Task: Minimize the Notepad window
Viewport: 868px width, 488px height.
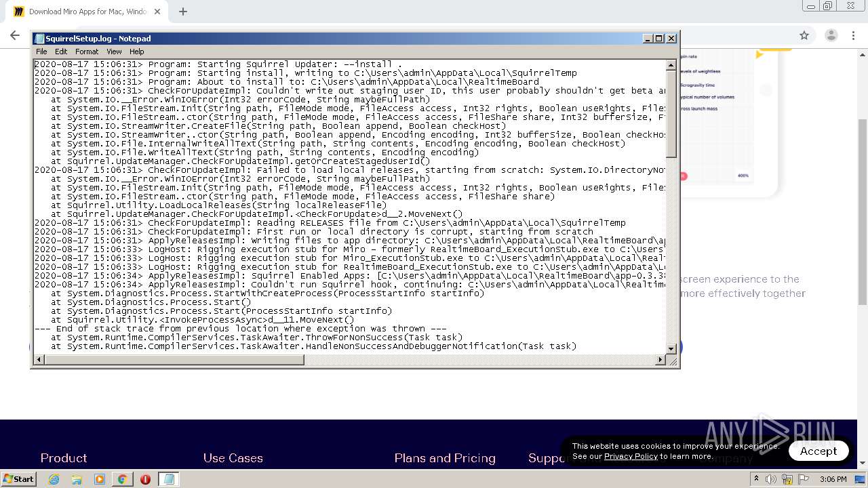Action: pos(648,39)
